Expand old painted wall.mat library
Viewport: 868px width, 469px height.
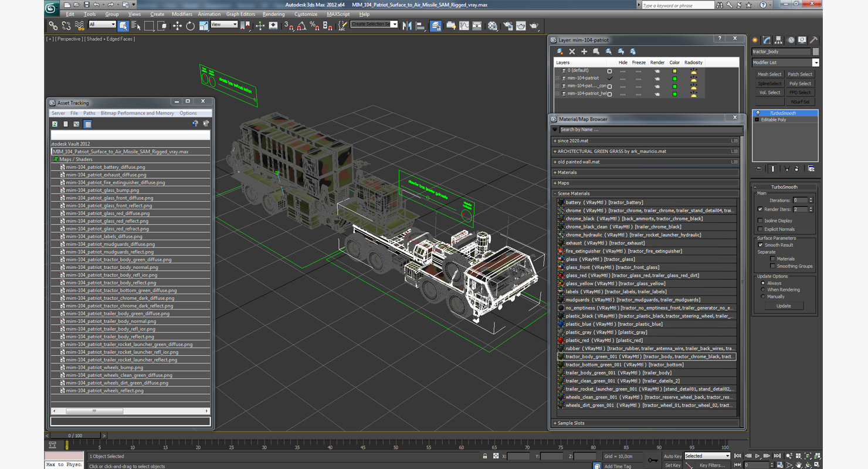555,162
